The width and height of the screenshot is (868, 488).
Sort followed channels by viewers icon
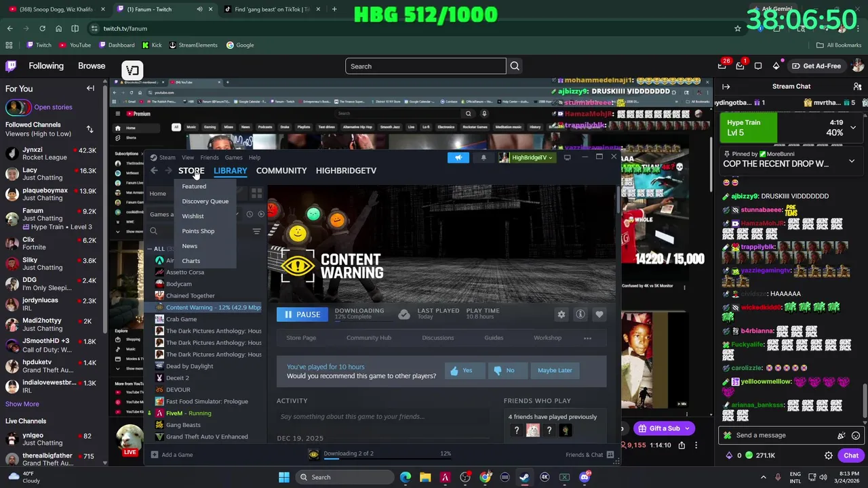point(90,129)
